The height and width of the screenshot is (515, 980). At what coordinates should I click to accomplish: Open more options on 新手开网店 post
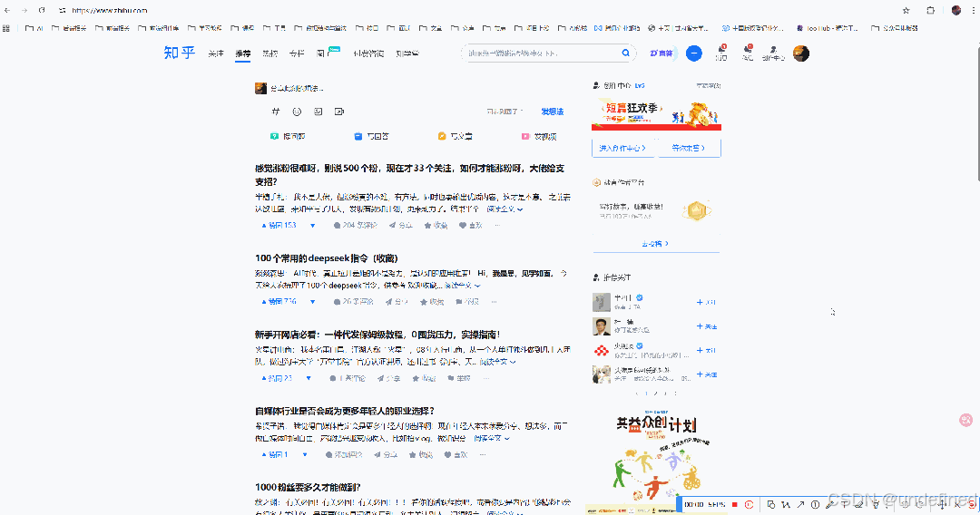coord(485,378)
